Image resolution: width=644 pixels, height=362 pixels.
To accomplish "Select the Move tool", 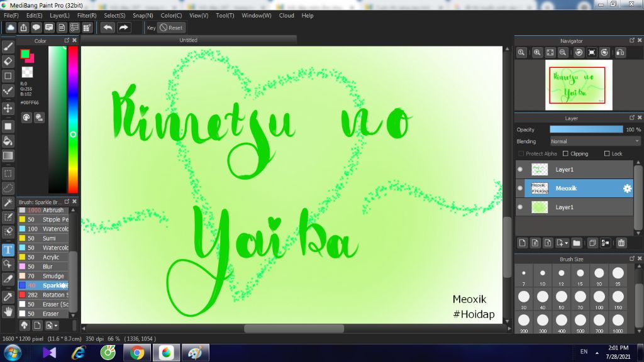I will click(8, 108).
